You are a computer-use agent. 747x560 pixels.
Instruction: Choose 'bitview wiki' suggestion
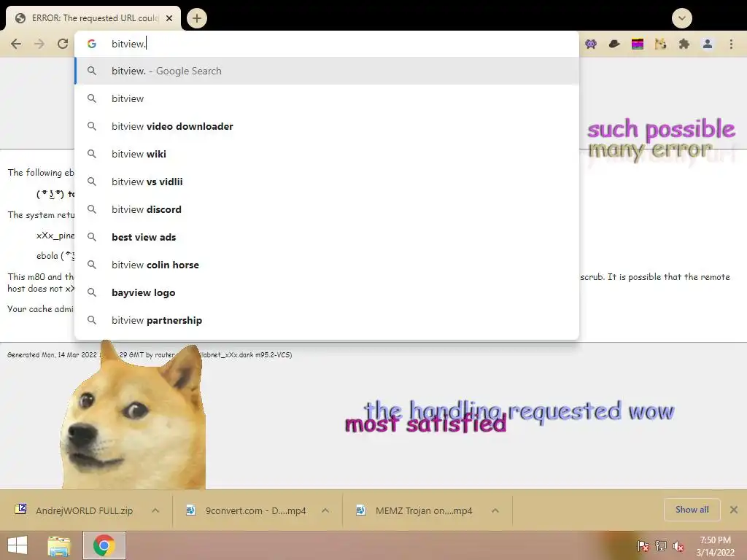(x=327, y=154)
